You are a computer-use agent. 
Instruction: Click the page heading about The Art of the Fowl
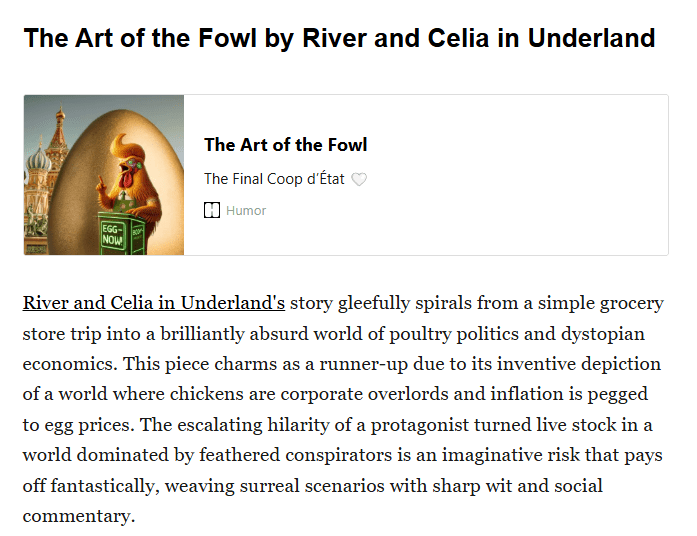coord(339,38)
